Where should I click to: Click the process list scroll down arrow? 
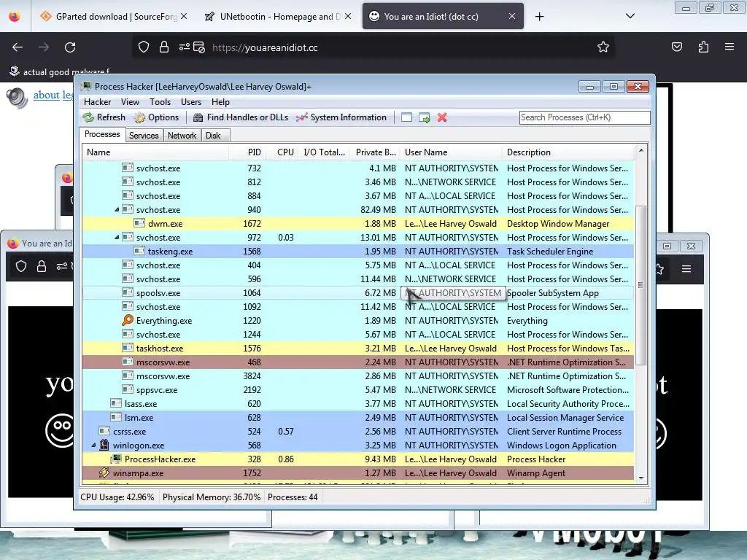[641, 478]
